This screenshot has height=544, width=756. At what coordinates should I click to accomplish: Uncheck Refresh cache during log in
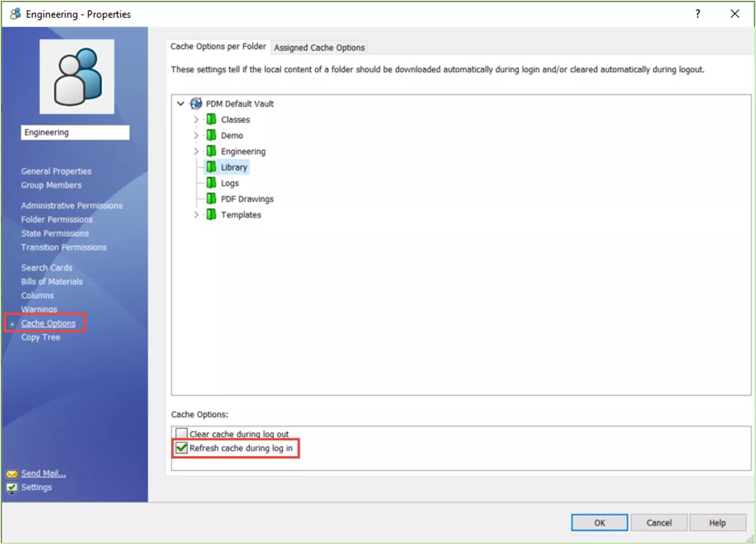click(181, 448)
